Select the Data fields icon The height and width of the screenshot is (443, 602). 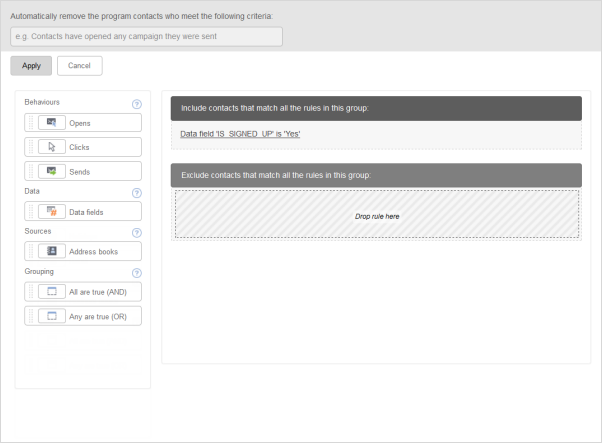51,211
